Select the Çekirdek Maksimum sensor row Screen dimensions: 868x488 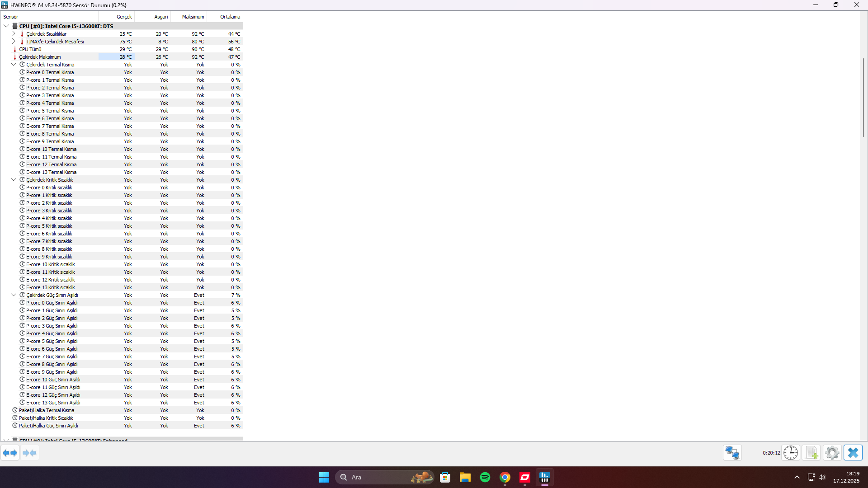pyautogui.click(x=122, y=57)
